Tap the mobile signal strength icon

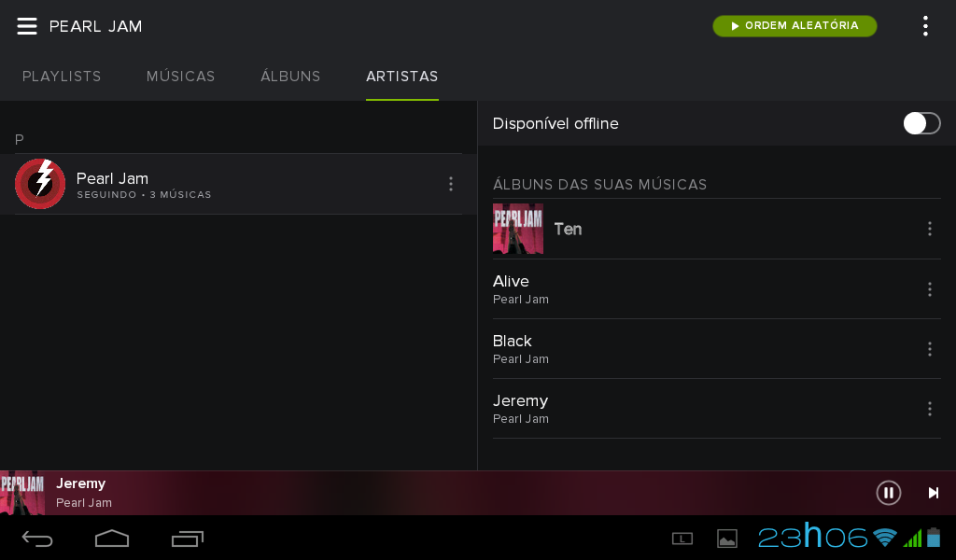coord(913,539)
